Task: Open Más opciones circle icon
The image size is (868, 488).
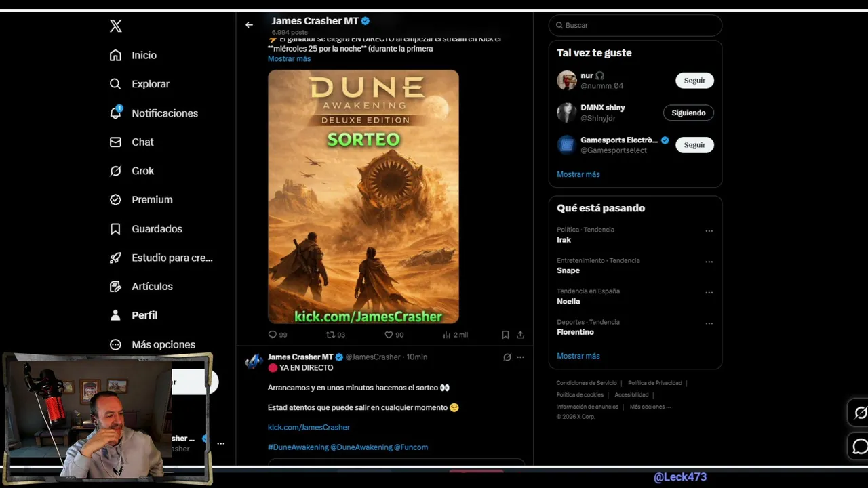Action: click(x=115, y=344)
